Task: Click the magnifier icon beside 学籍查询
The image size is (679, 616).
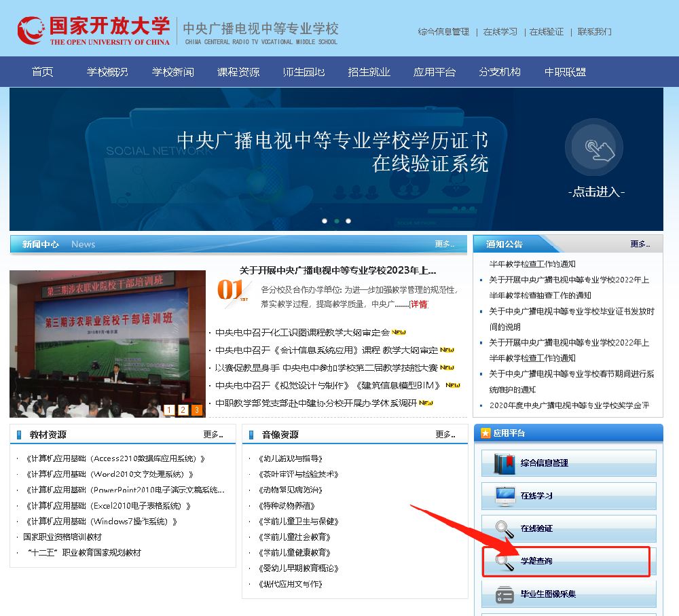Action: (504, 562)
